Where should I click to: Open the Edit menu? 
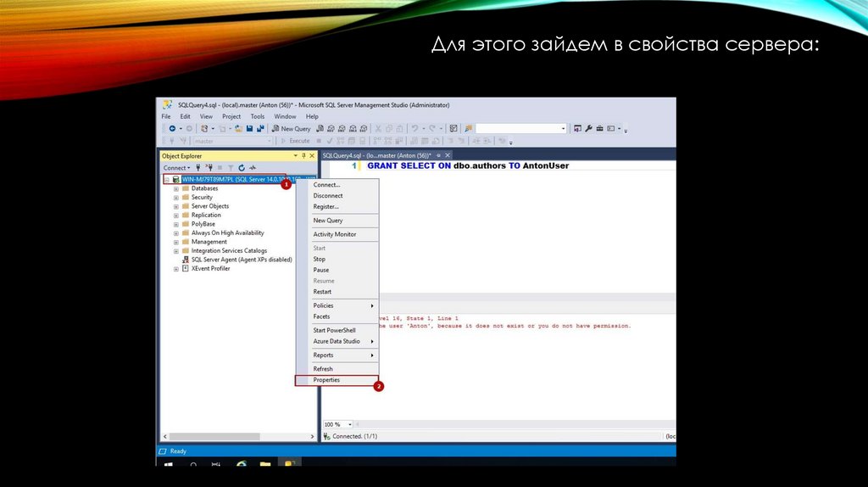click(x=185, y=116)
